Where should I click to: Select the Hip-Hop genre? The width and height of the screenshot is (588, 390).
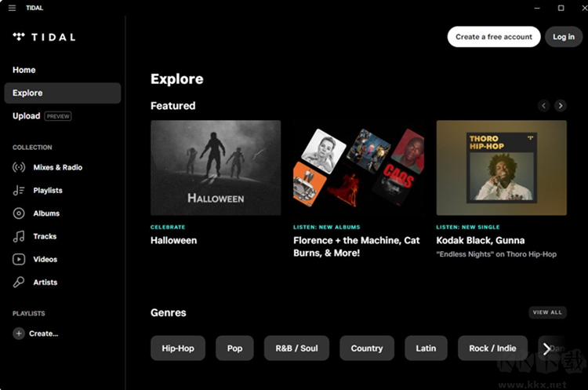pyautogui.click(x=178, y=348)
